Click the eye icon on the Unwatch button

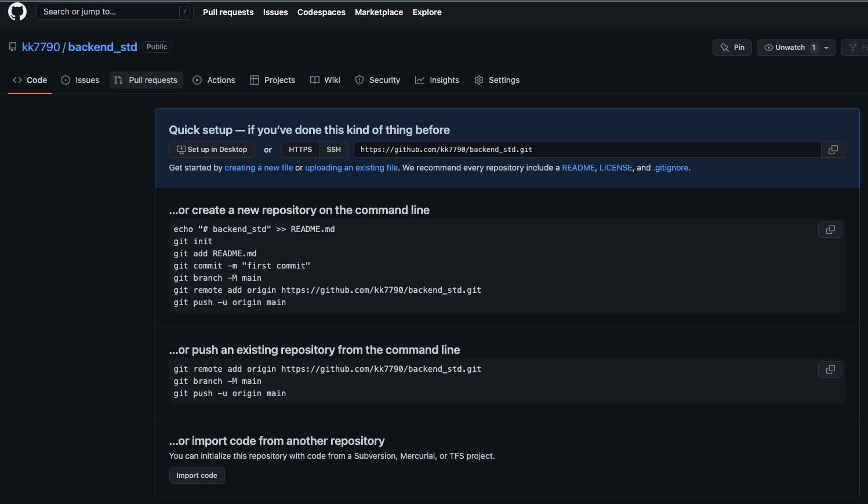[x=768, y=47]
